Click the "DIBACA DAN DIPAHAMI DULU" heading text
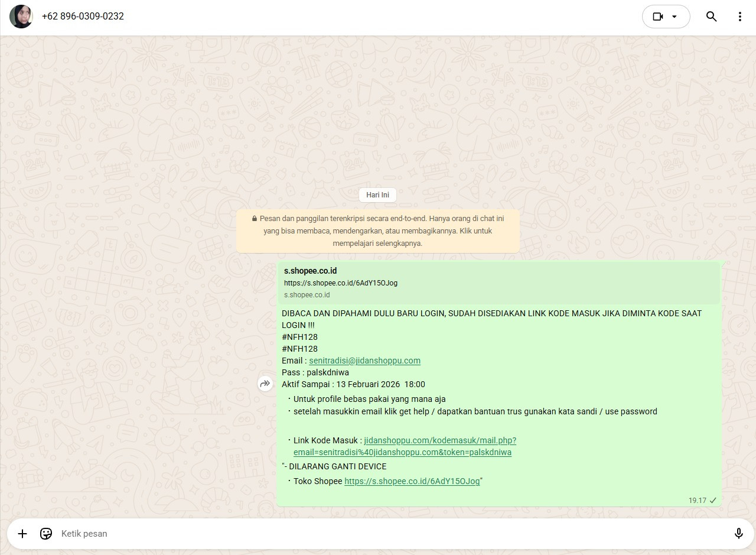This screenshot has width=756, height=555. tap(492, 319)
